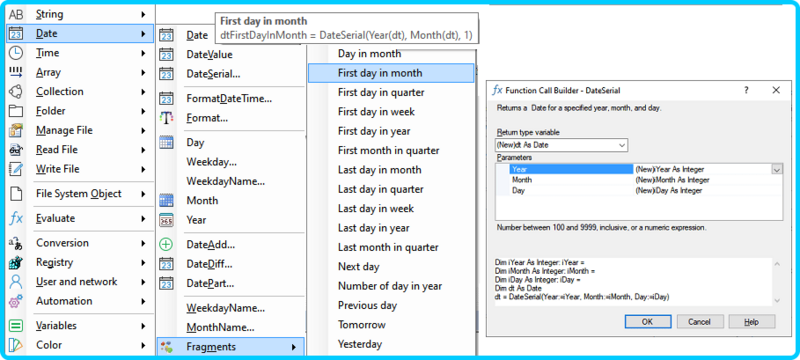Click the Fragments submenu icon
The width and height of the screenshot is (800, 360).
point(166,347)
